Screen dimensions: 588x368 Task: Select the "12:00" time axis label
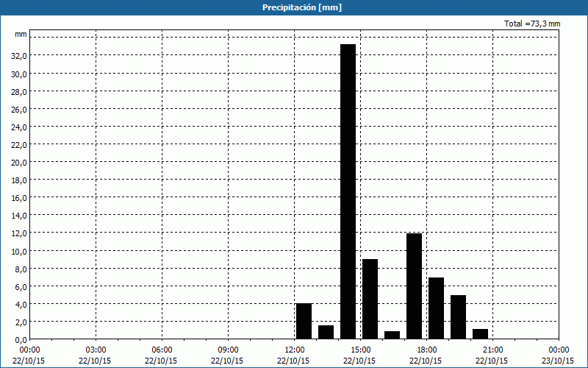295,350
